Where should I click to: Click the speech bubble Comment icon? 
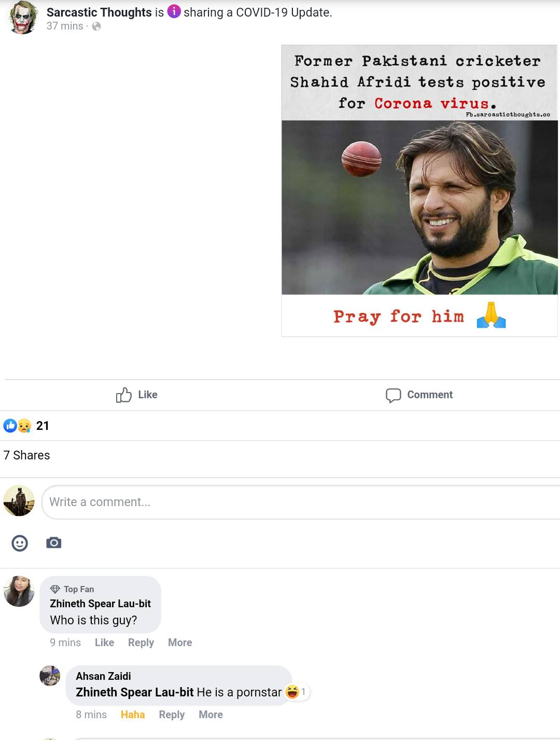(x=394, y=395)
